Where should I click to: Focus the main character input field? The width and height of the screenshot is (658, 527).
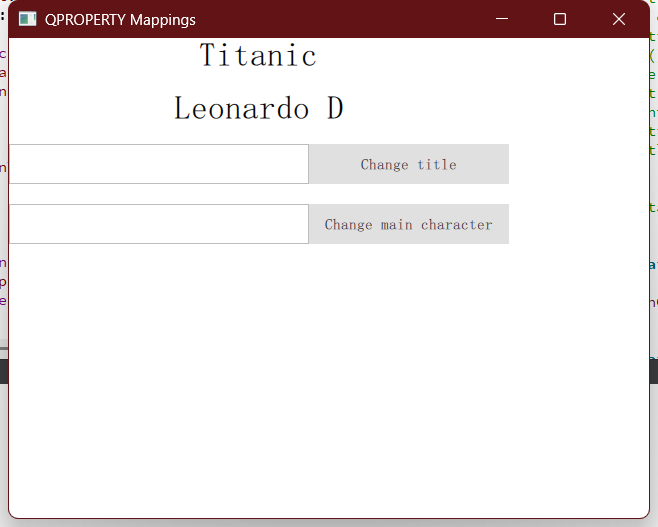(159, 224)
